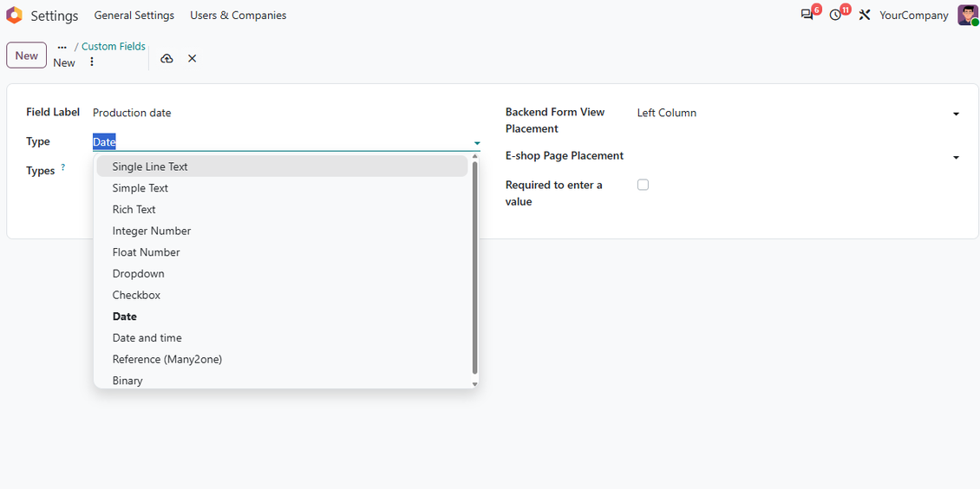This screenshot has width=980, height=489.
Task: Choose Simple Text type
Action: click(x=282, y=188)
